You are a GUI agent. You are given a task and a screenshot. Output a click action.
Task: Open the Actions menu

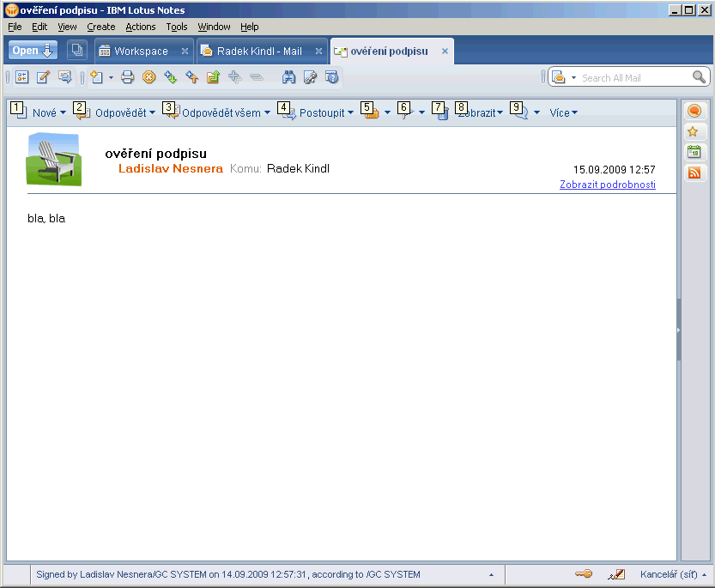pyautogui.click(x=140, y=27)
